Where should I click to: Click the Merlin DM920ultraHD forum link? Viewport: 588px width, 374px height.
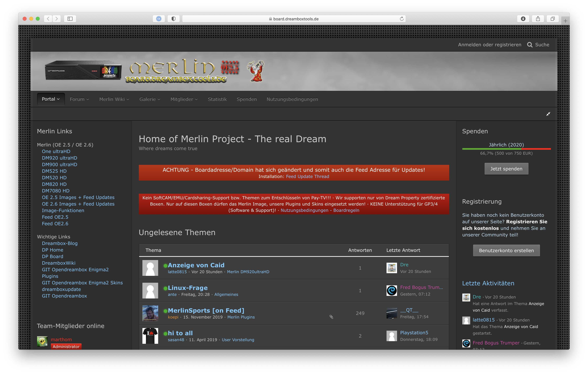(248, 272)
